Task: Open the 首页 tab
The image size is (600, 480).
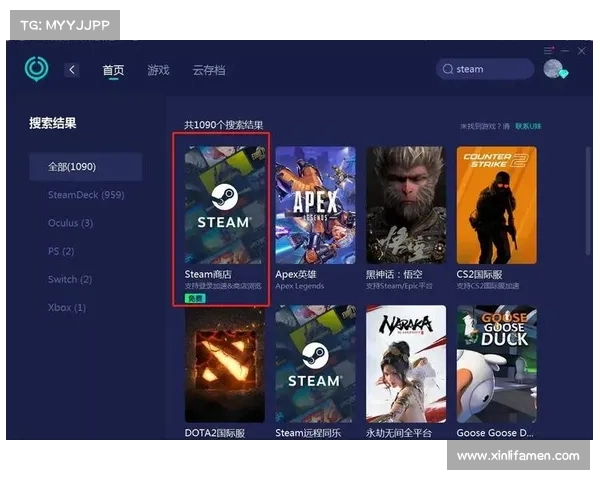Action: [x=113, y=70]
